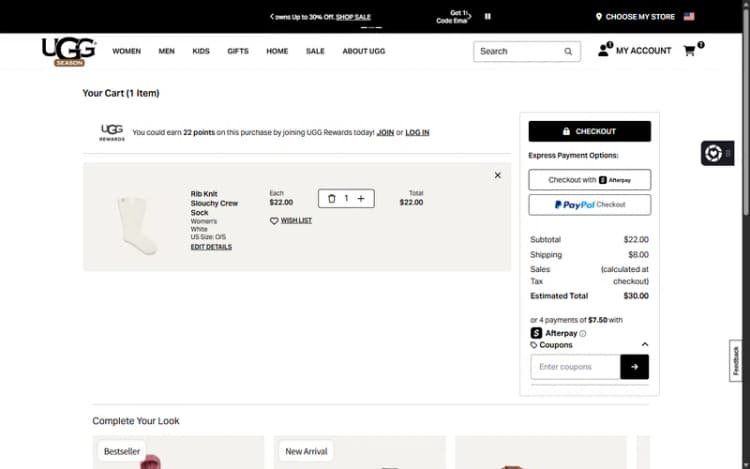Open the HOME menu
Viewport: 750px width, 469px height.
[277, 51]
